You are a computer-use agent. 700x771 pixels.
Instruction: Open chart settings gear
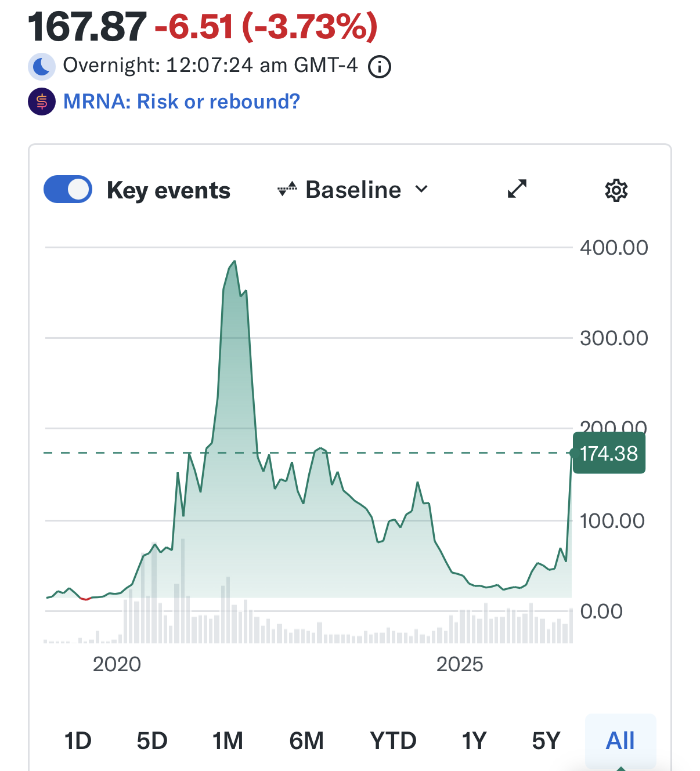[x=616, y=190]
